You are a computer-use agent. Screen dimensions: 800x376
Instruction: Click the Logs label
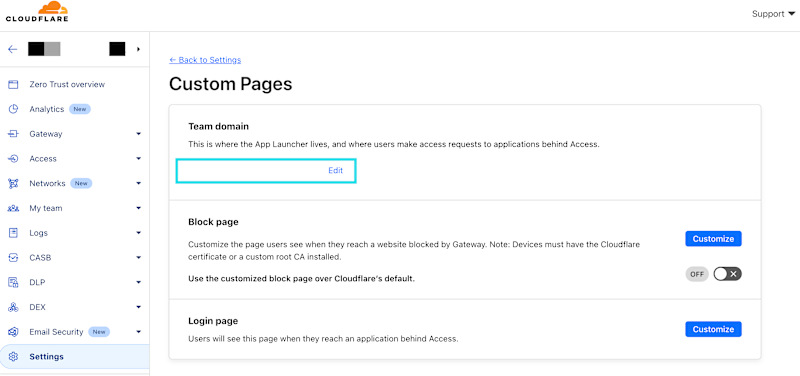[x=38, y=233]
